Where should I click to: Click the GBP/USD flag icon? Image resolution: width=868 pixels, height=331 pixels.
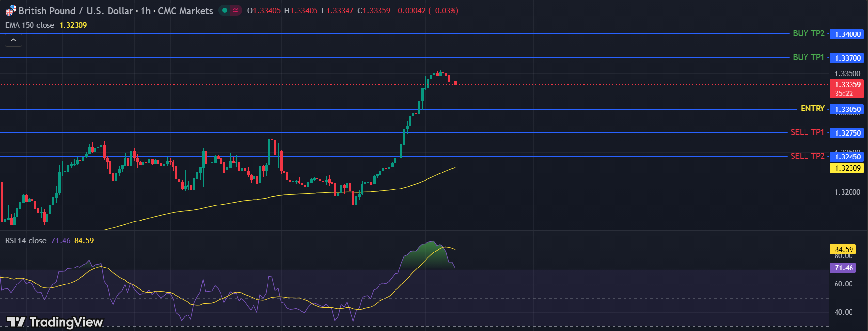pyautogui.click(x=11, y=10)
